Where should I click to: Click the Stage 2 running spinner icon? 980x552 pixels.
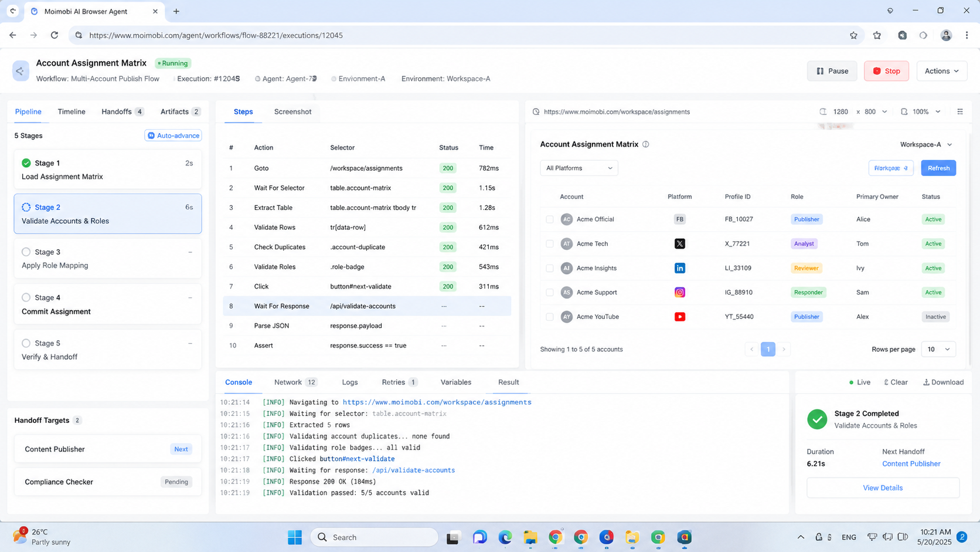(26, 207)
